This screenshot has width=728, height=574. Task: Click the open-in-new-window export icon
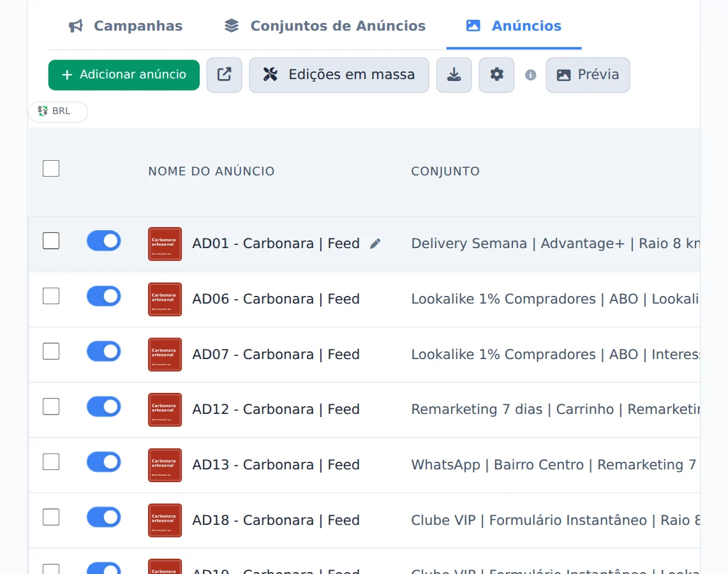coord(224,75)
